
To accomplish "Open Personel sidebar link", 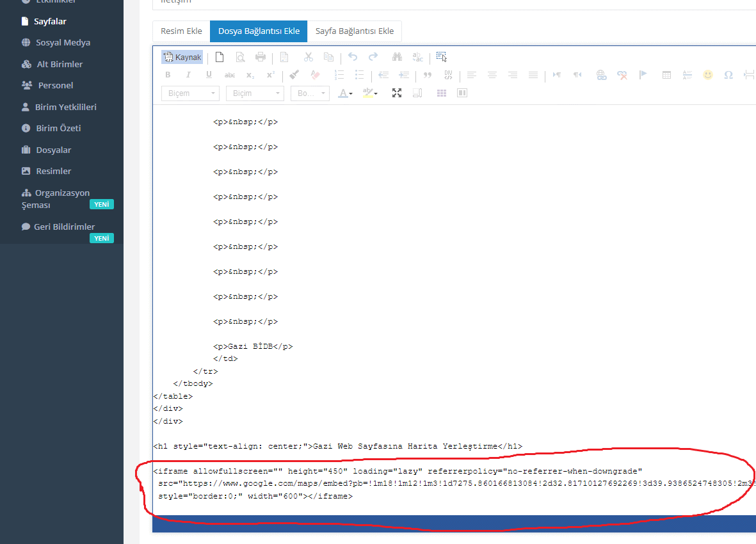I will (x=47, y=85).
